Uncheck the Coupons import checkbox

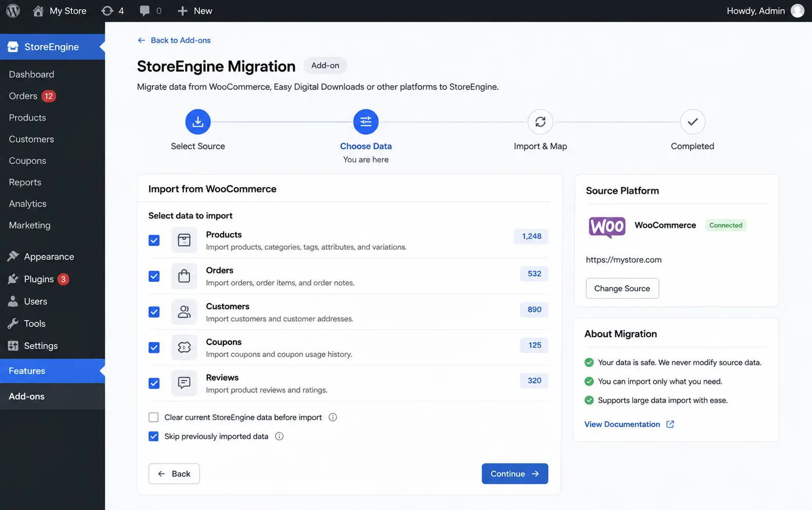coord(154,347)
